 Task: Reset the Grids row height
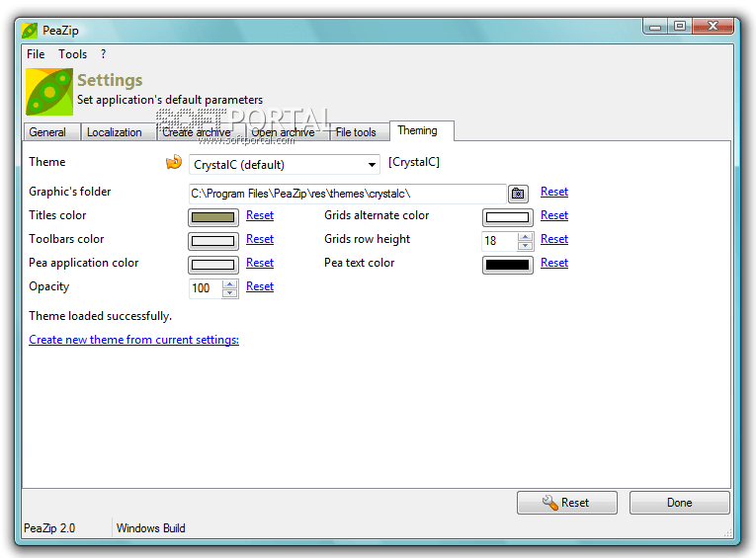coord(554,239)
